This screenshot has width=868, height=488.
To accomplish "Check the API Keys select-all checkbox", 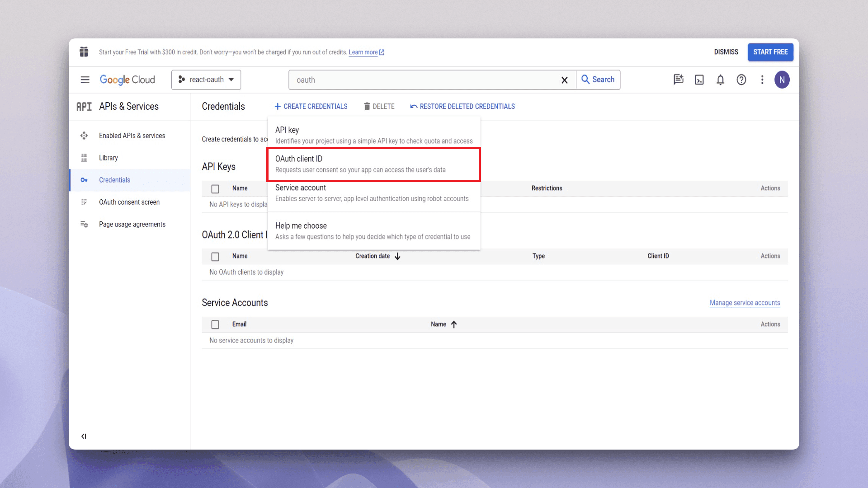I will click(215, 189).
